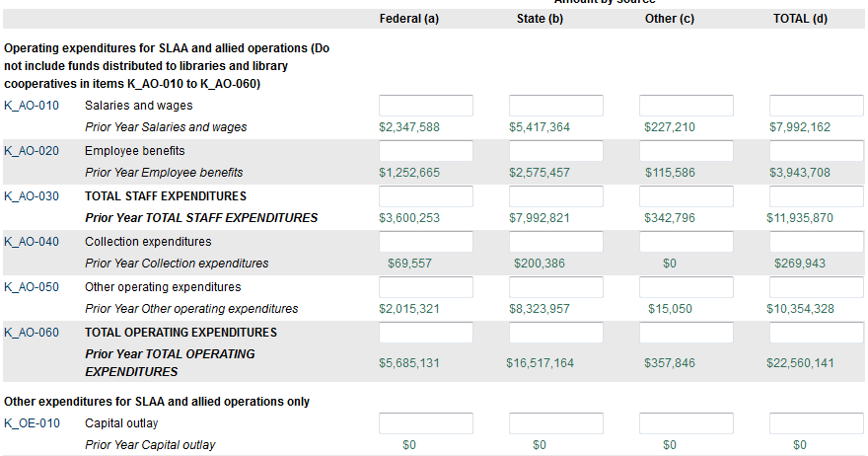
Task: Click the Other field for Employee benefits
Action: [687, 151]
